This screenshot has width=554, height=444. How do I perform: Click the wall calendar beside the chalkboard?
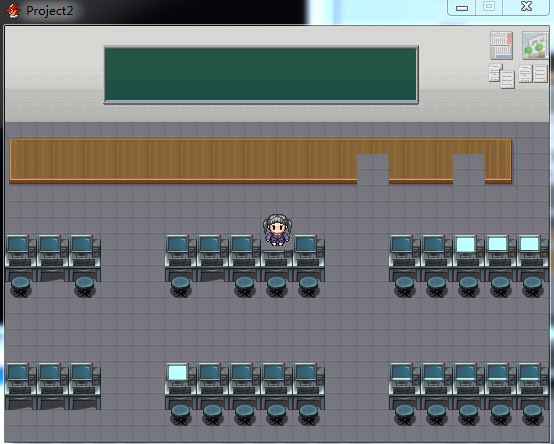click(501, 45)
